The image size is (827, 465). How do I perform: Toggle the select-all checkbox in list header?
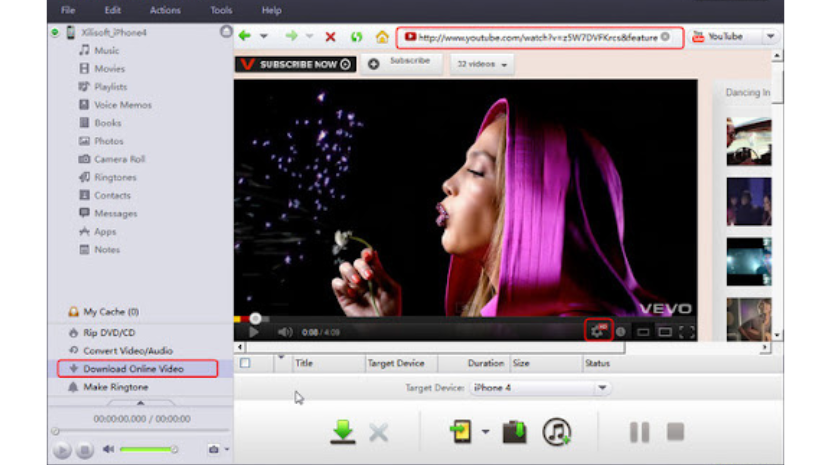click(245, 363)
